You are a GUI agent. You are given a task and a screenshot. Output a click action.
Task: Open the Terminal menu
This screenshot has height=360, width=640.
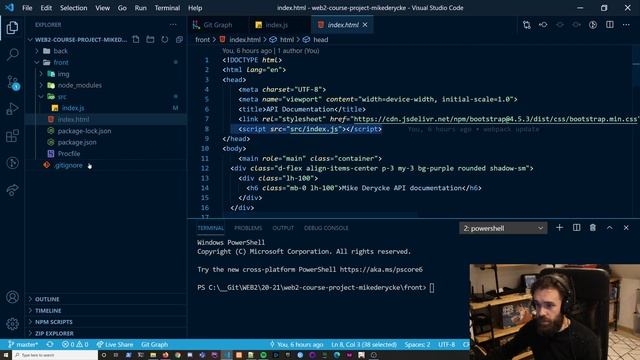pyautogui.click(x=167, y=8)
